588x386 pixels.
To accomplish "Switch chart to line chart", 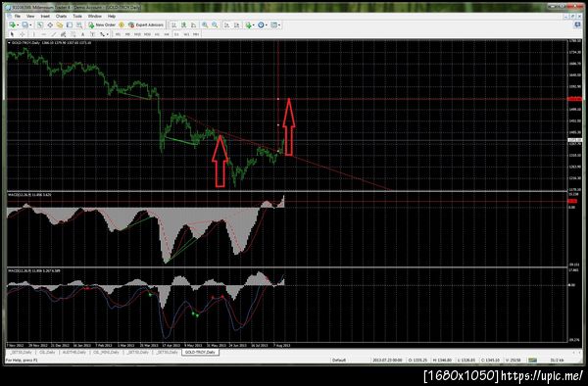I will click(x=193, y=24).
